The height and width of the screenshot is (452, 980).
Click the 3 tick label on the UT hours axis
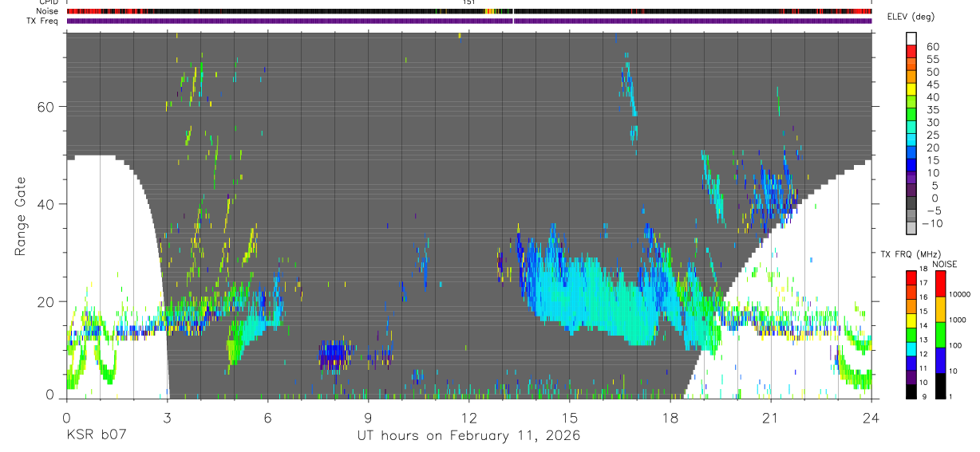tap(167, 418)
